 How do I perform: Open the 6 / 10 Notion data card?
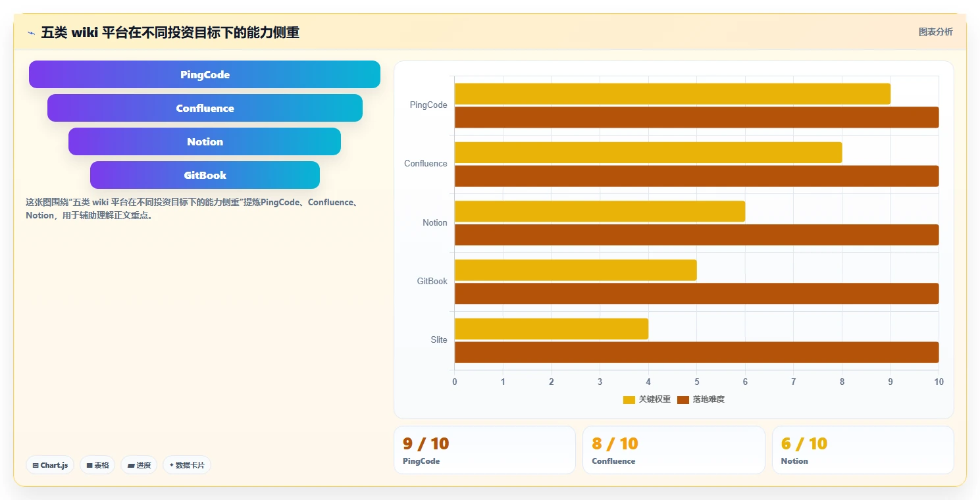863,450
